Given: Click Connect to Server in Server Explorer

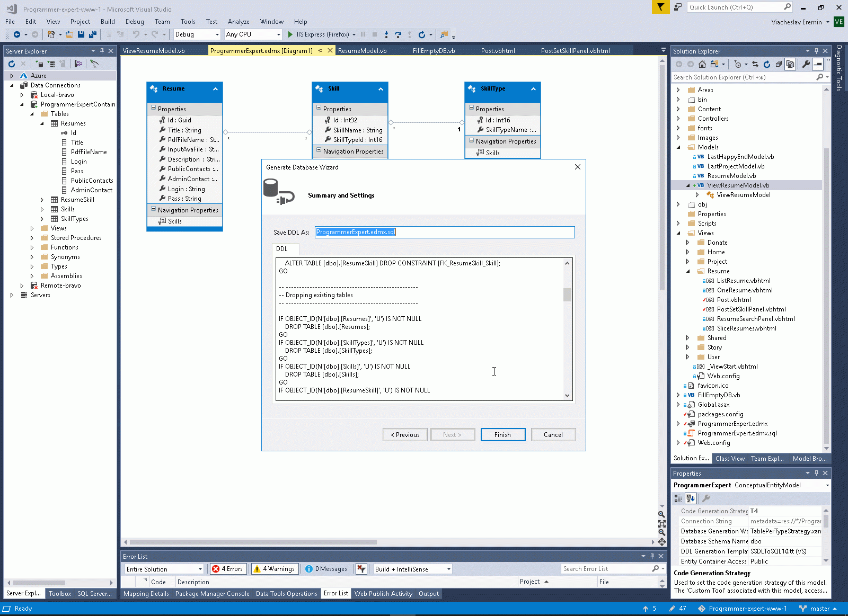Looking at the screenshot, I should tap(51, 64).
